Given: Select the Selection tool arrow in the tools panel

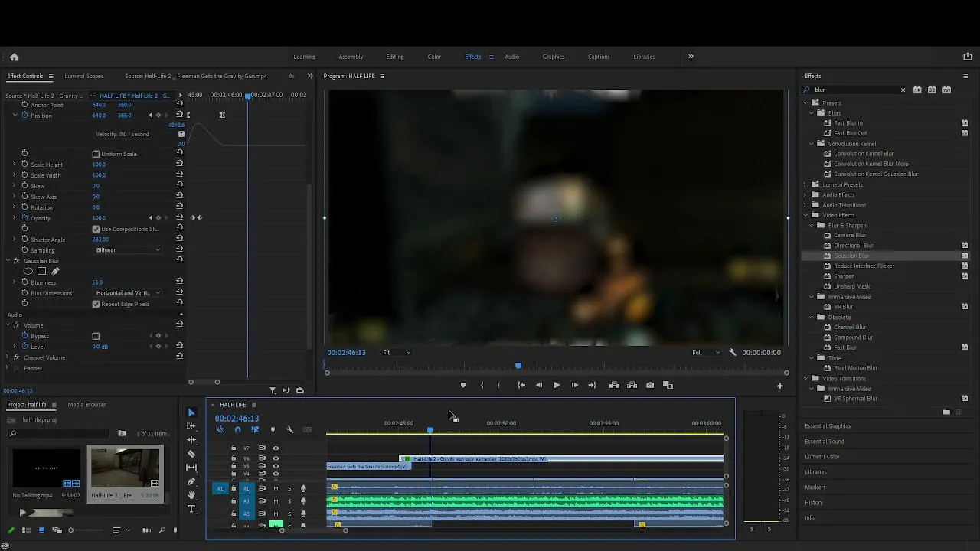Looking at the screenshot, I should [x=191, y=413].
